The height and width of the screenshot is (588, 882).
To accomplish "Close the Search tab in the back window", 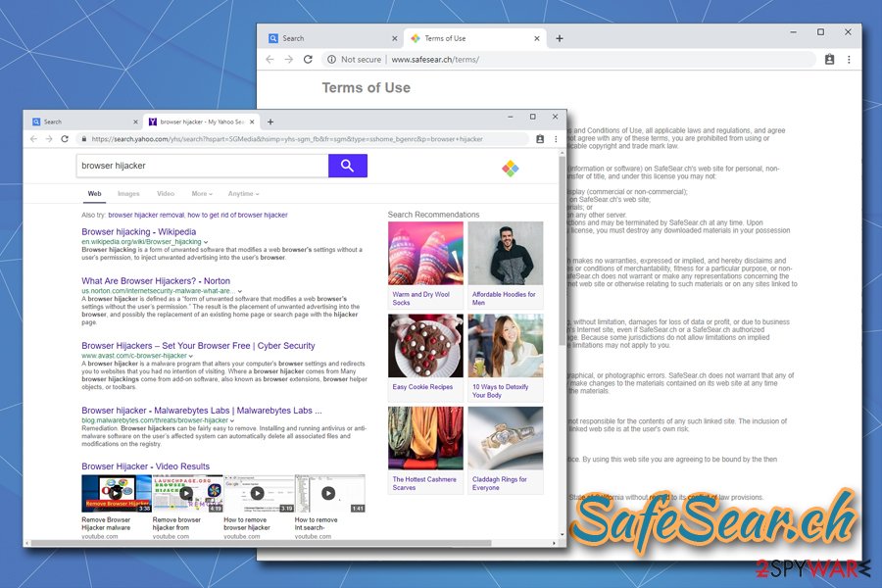I will click(394, 38).
